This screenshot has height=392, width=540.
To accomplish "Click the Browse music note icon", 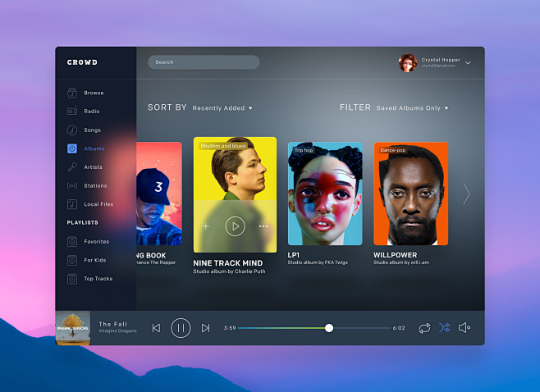I will (x=72, y=93).
